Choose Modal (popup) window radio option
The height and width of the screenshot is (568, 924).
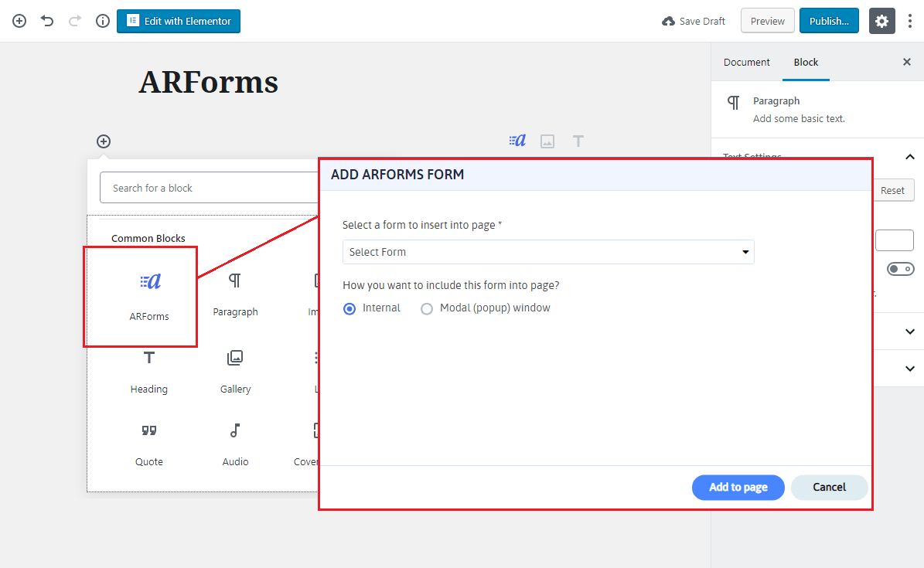[427, 308]
